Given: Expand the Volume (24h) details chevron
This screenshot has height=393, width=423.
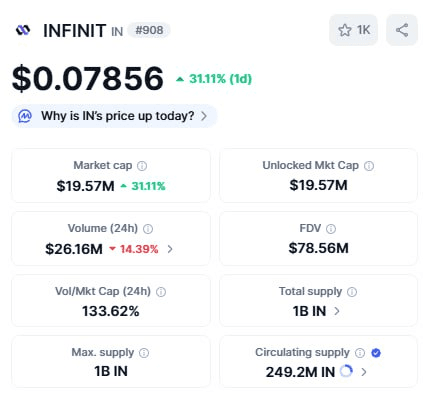Looking at the screenshot, I should point(170,249).
